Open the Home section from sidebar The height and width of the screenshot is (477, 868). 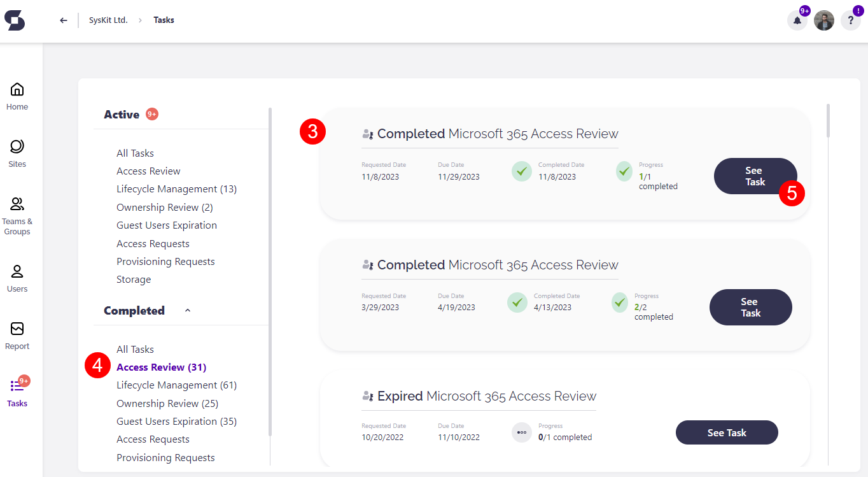point(17,94)
